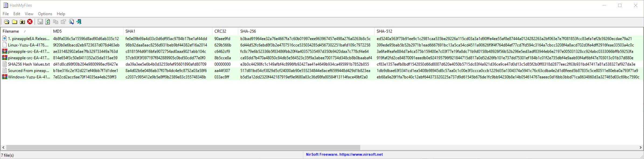
Task: Click the Save Selected Items floppy icon
Action: coord(40,22)
